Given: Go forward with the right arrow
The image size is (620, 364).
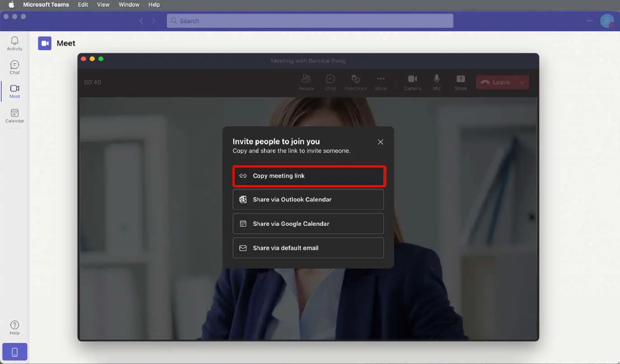Looking at the screenshot, I should point(154,21).
